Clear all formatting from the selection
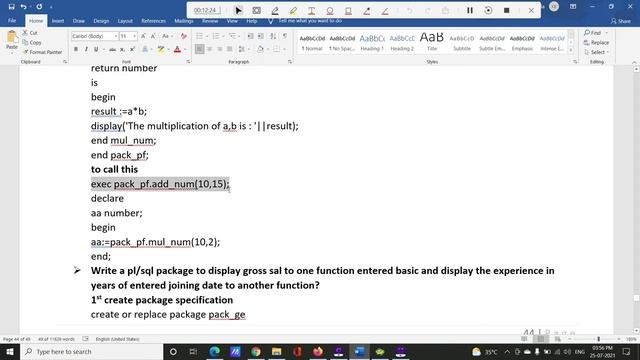Viewport: 640px width, 360px height. pyautogui.click(x=184, y=36)
